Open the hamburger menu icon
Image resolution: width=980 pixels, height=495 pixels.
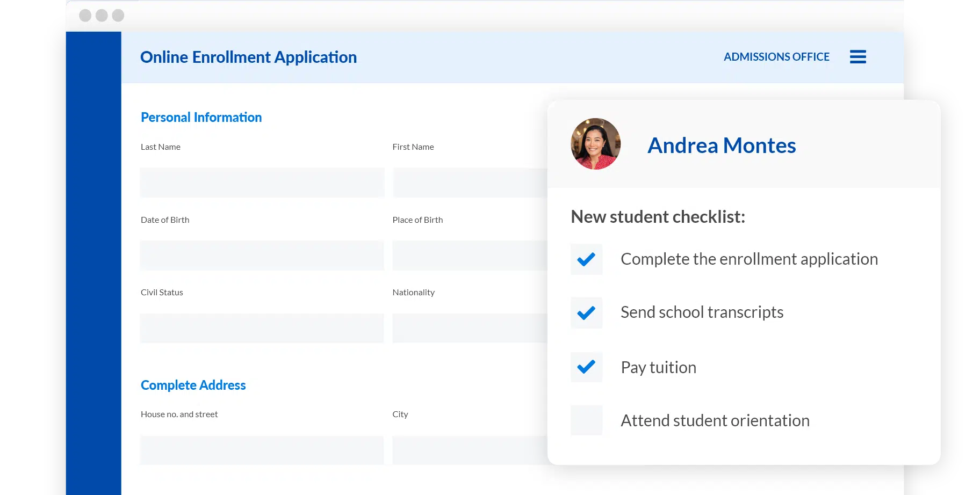pyautogui.click(x=857, y=56)
